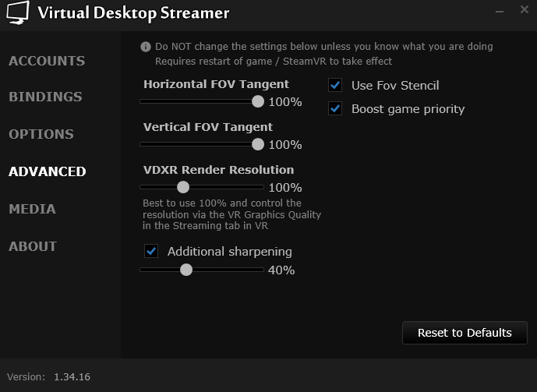The image size is (537, 392).
Task: Go to the Options tab
Action: click(41, 134)
